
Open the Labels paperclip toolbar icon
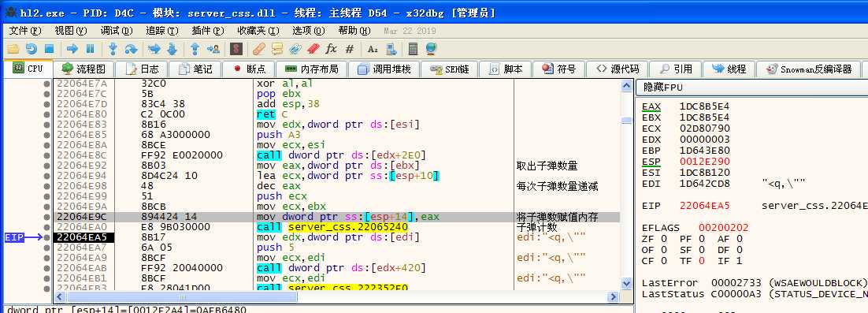point(295,49)
